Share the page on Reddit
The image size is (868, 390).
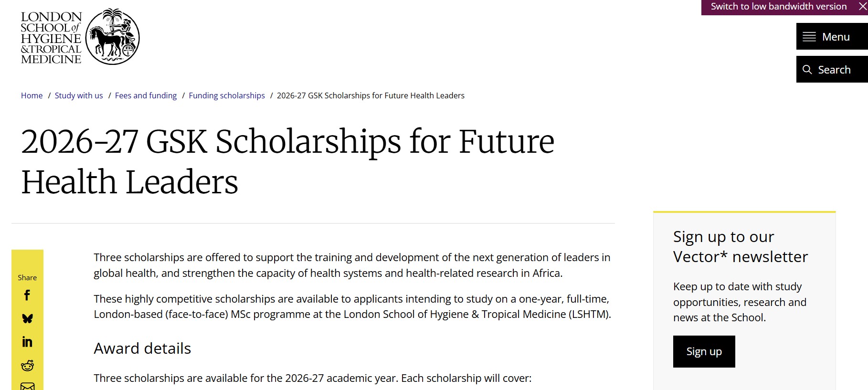point(27,364)
